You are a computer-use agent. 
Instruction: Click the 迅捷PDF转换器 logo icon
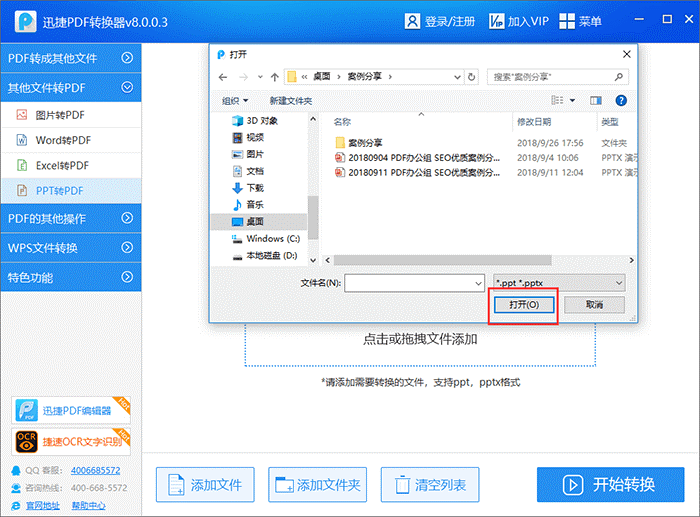coord(25,21)
